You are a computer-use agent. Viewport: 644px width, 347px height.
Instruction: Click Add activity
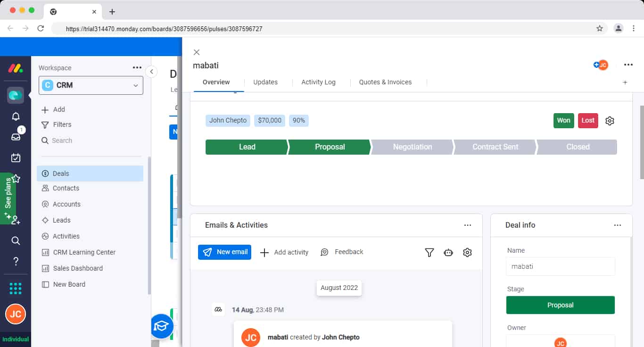coord(284,252)
